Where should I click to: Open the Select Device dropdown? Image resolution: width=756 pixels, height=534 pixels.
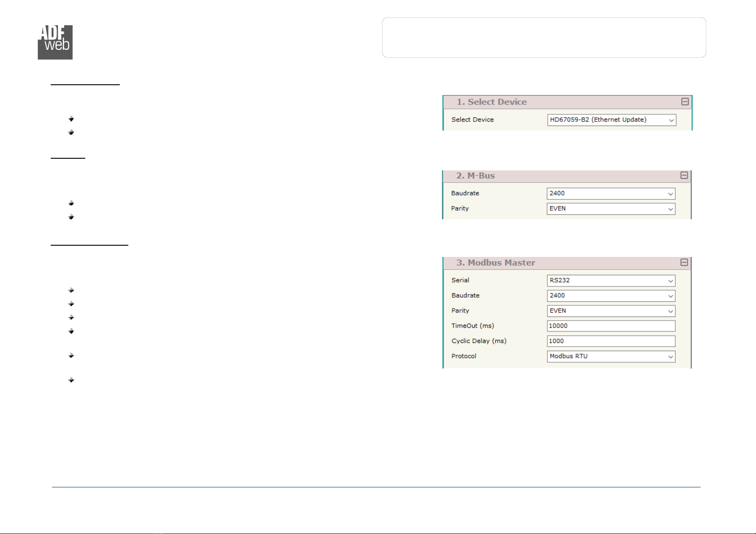[x=612, y=120]
